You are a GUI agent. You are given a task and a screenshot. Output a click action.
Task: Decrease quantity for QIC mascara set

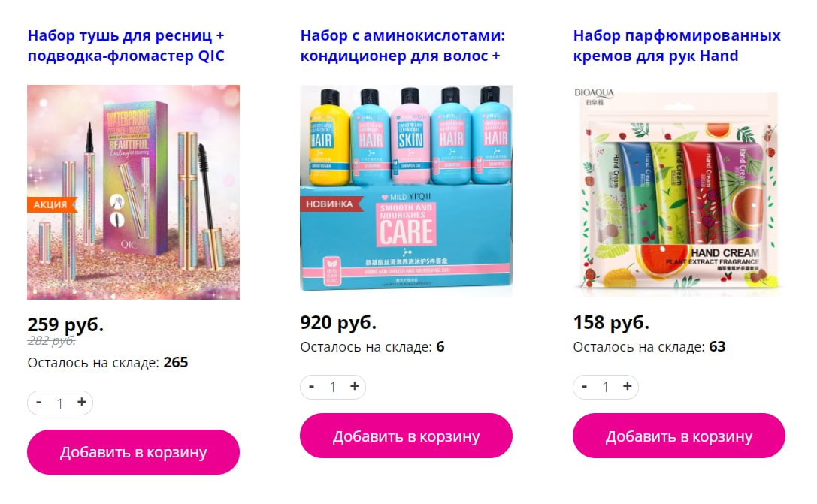(x=38, y=403)
